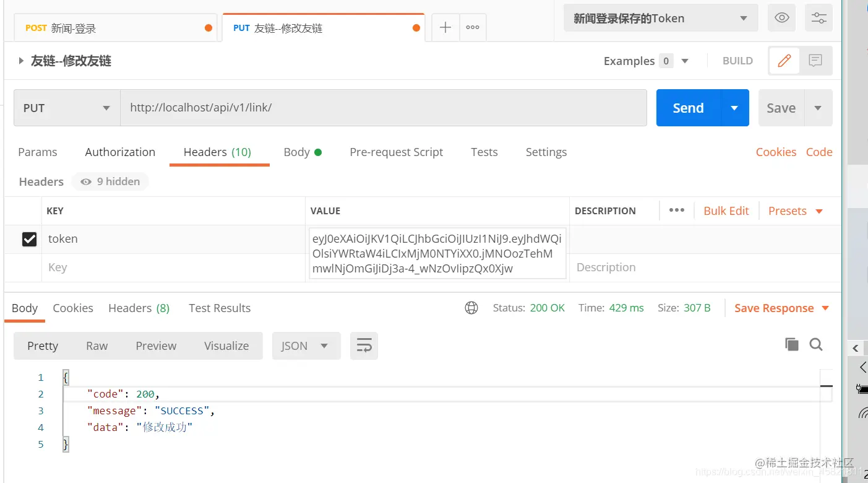Select the response Body tab
Image resolution: width=868 pixels, height=483 pixels.
tap(25, 308)
